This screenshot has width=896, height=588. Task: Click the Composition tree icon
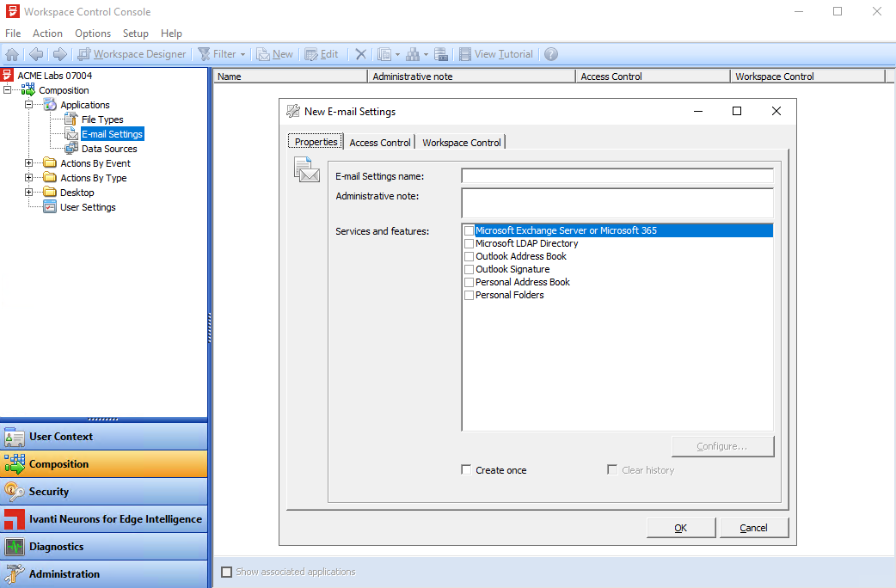[x=28, y=89]
